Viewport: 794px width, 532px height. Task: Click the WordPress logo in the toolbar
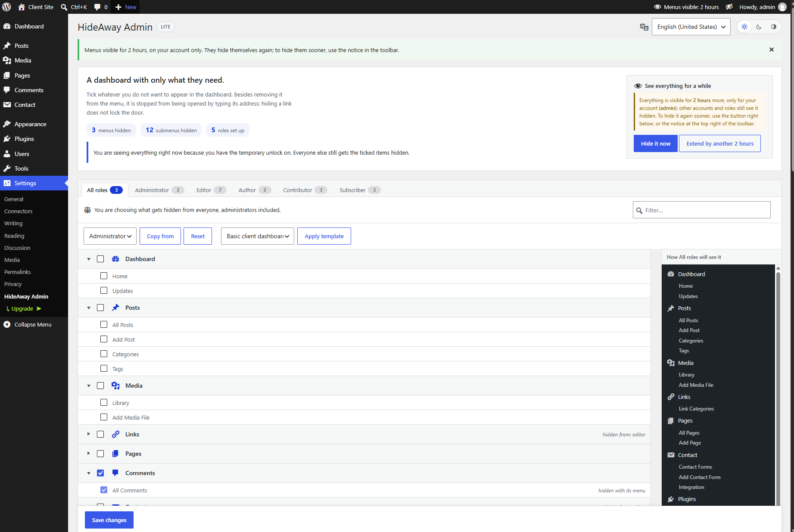(7, 7)
